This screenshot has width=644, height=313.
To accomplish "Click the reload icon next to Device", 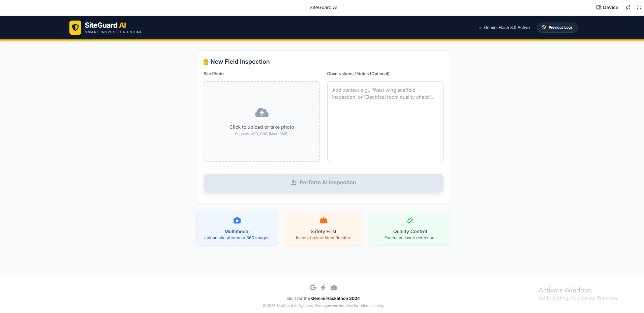I will coord(628,7).
